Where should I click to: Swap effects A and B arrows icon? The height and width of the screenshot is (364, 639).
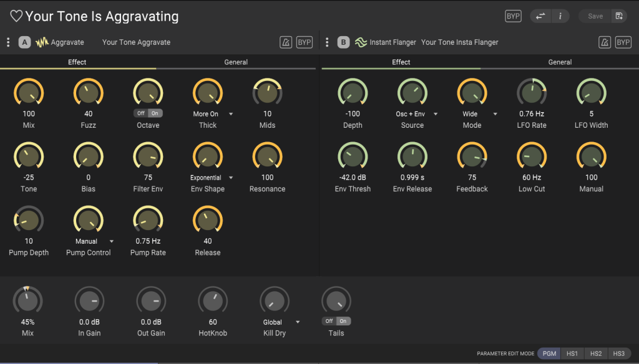(x=540, y=16)
